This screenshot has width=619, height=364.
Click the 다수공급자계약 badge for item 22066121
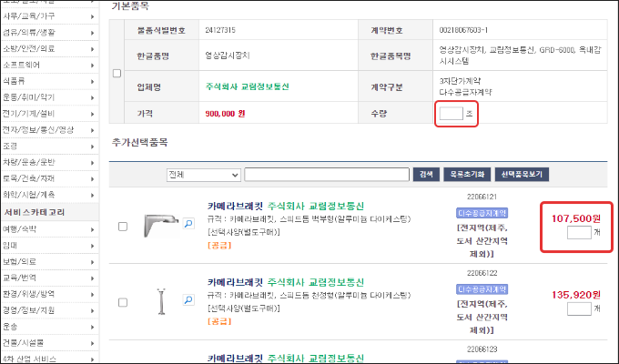480,213
